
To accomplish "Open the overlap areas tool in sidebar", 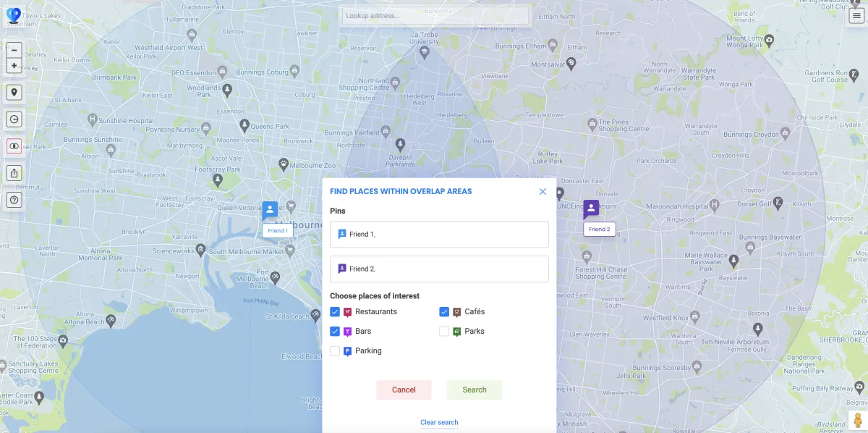I will (x=14, y=146).
